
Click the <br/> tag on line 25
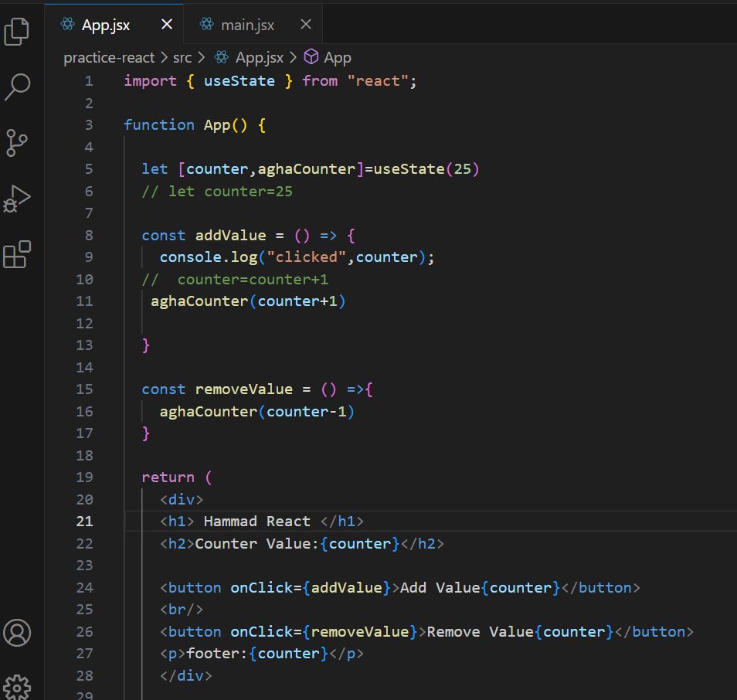(182, 610)
